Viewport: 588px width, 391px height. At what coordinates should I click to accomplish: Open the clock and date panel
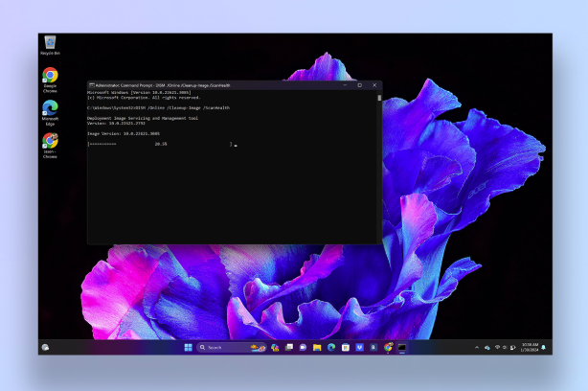click(530, 347)
